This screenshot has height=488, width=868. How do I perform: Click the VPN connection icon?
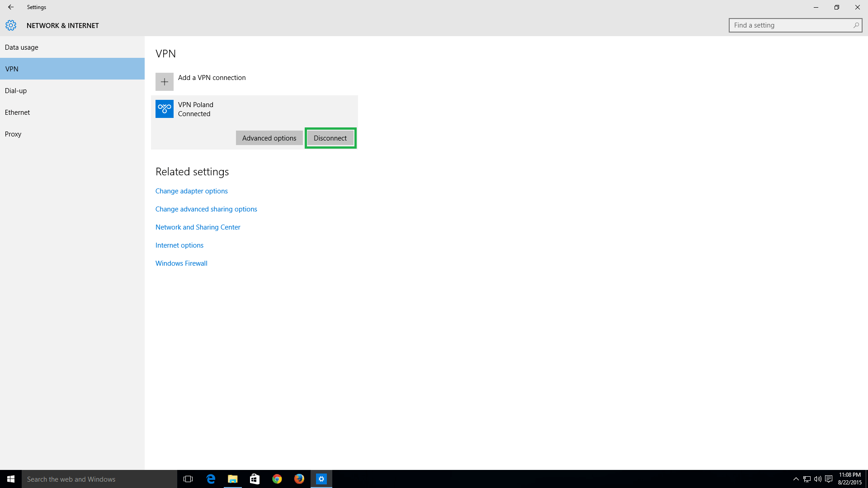click(x=164, y=108)
